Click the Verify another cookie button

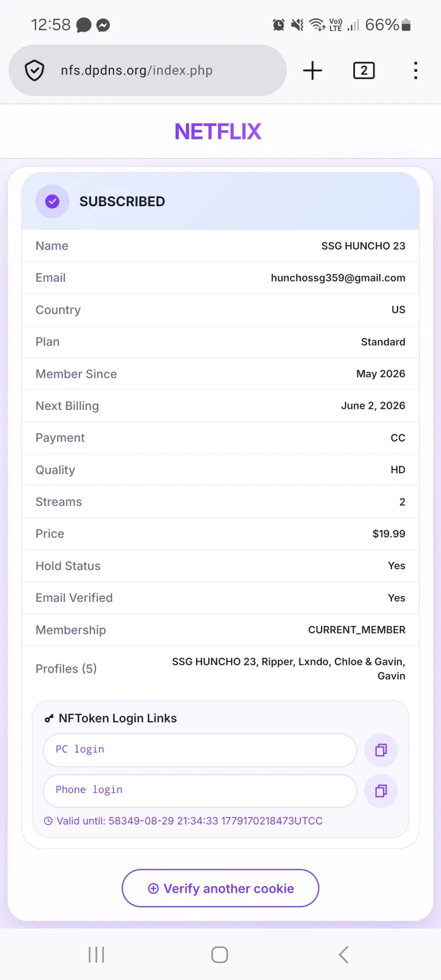pyautogui.click(x=220, y=888)
